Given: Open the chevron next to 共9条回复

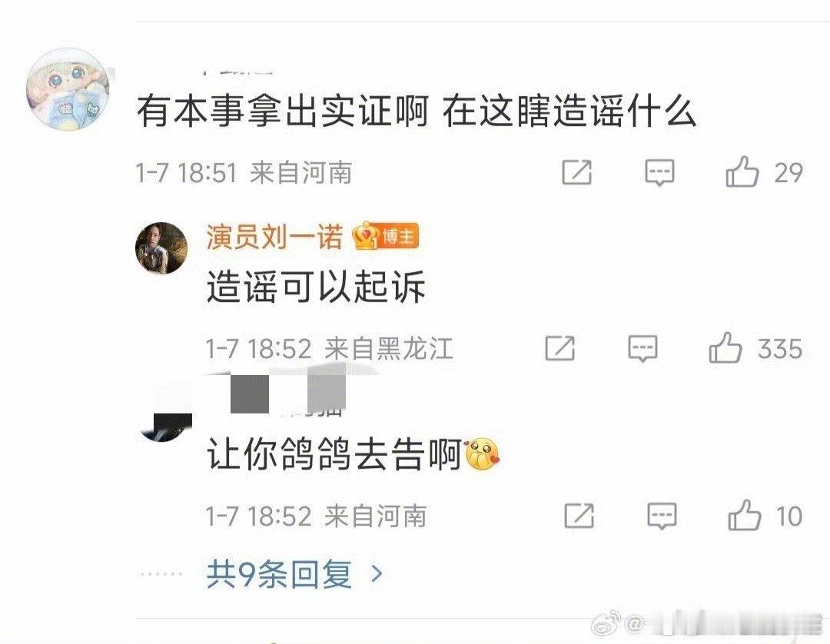Looking at the screenshot, I should pyautogui.click(x=377, y=573).
